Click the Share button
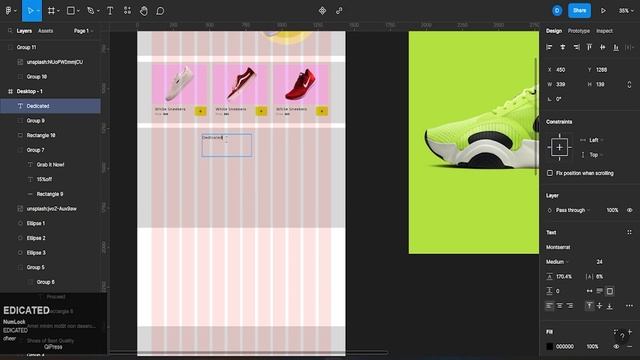The width and height of the screenshot is (640, 360). (580, 11)
